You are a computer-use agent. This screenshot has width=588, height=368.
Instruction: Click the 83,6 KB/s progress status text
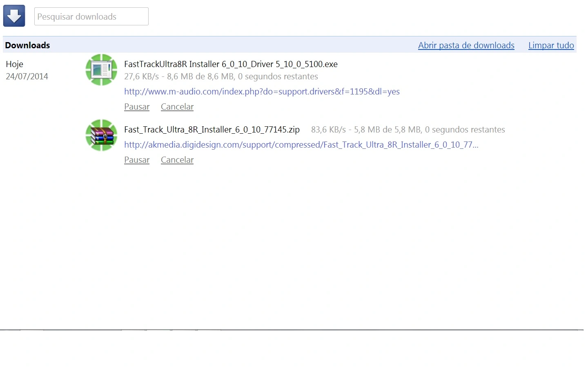point(408,130)
